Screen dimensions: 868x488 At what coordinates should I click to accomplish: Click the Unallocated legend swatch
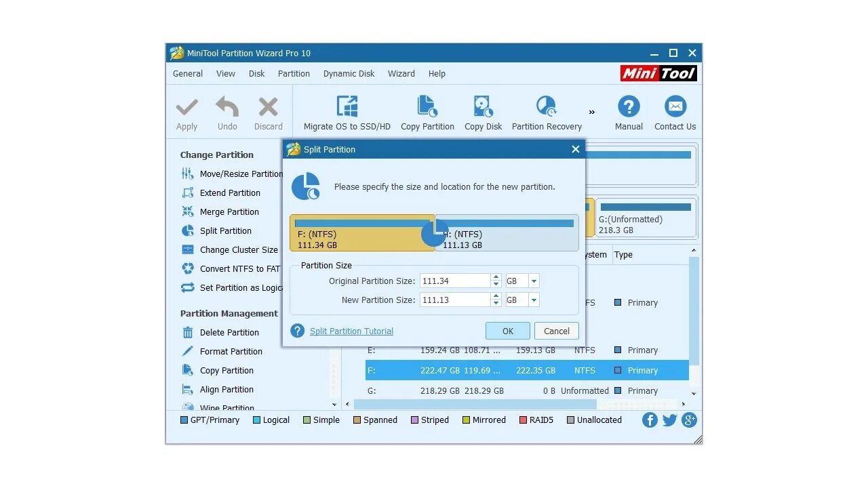(x=570, y=420)
